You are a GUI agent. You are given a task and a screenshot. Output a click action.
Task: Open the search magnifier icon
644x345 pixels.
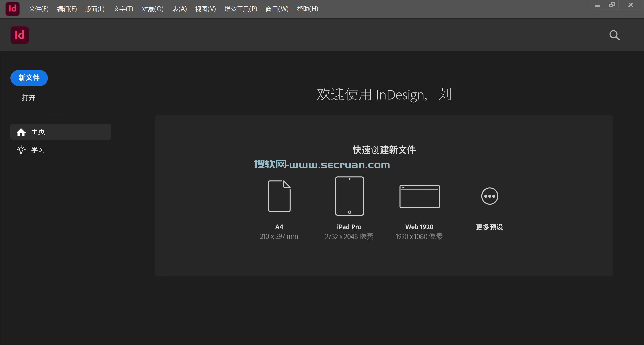point(614,35)
